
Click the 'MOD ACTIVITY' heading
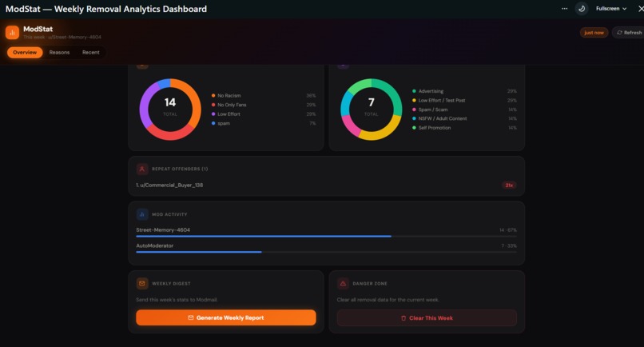click(169, 214)
